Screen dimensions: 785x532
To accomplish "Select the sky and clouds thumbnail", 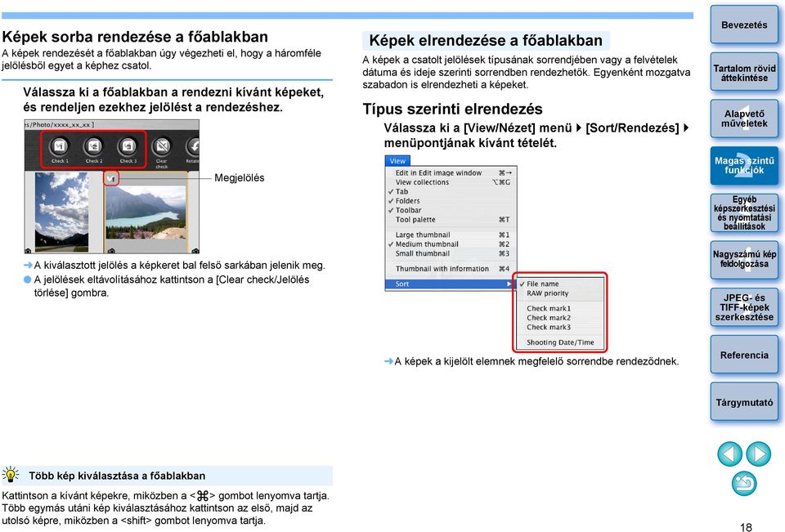I will click(x=61, y=212).
